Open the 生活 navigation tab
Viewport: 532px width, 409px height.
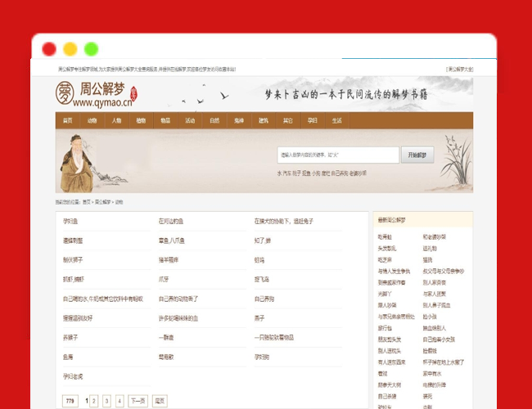click(336, 120)
